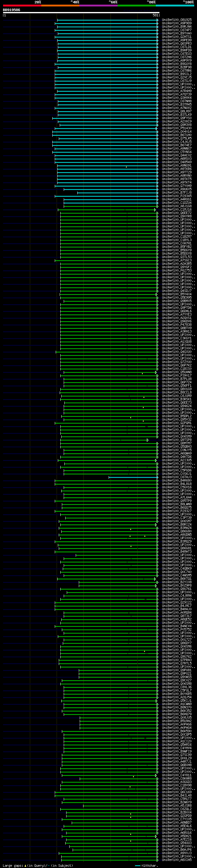197x868 pixels.
Task: Select hit UniRef100_B3MAZ4
Action: [x=177, y=528]
